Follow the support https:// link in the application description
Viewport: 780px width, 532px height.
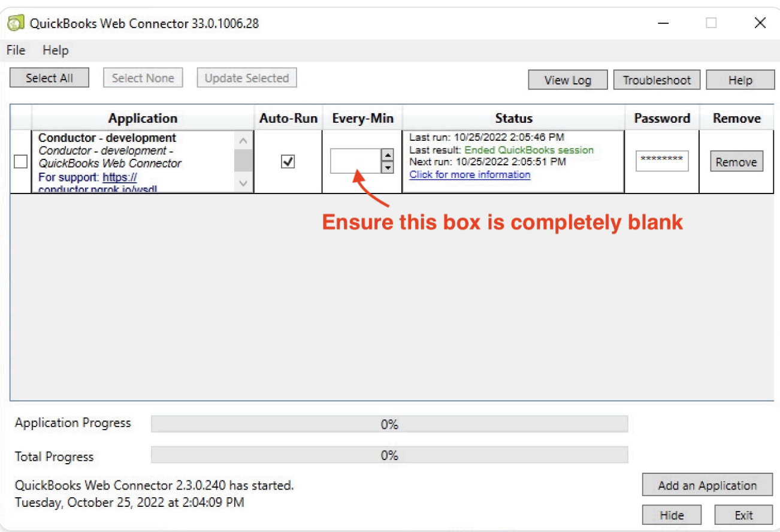tap(120, 177)
